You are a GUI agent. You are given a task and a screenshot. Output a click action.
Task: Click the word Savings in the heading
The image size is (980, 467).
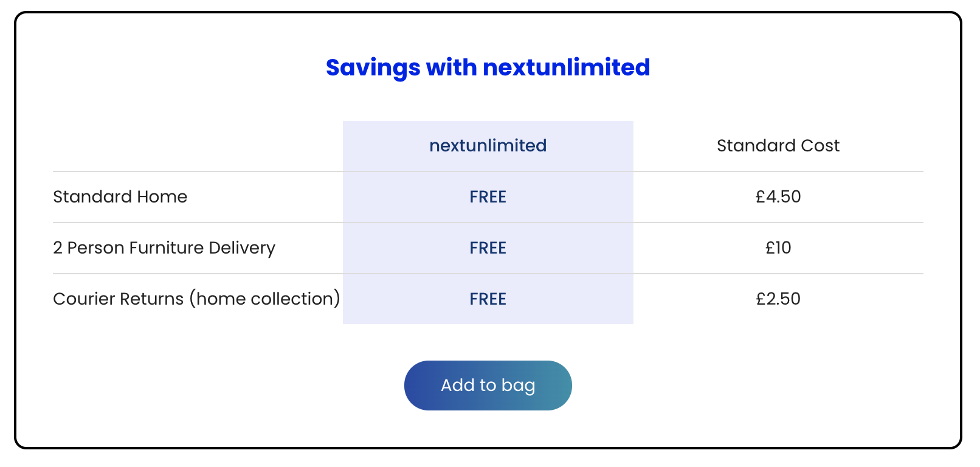pyautogui.click(x=373, y=67)
